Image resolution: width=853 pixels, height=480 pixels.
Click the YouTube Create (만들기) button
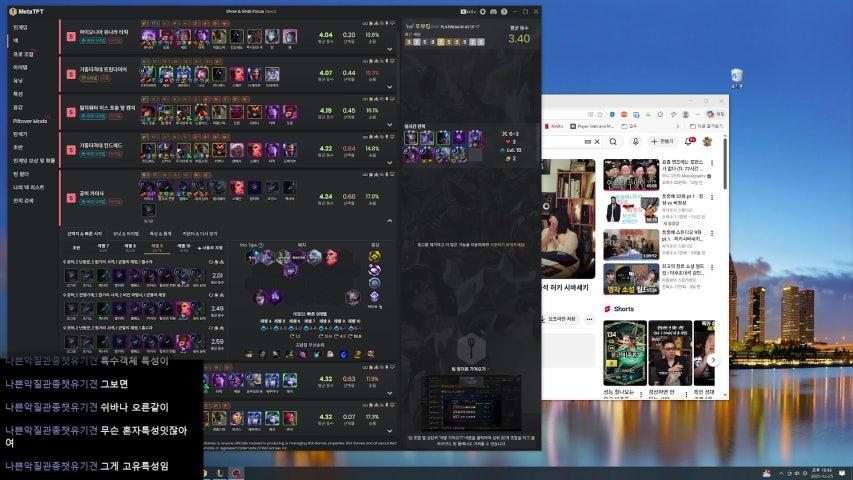pos(662,142)
